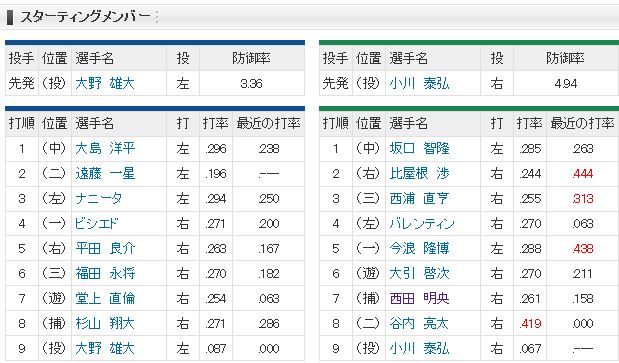
Task: Open バレンティン player page
Action: coord(422,223)
